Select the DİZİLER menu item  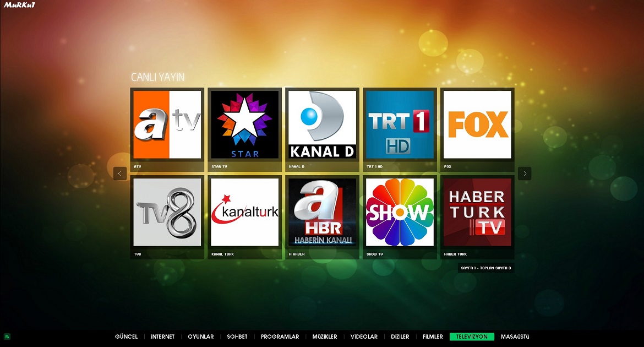[400, 337]
